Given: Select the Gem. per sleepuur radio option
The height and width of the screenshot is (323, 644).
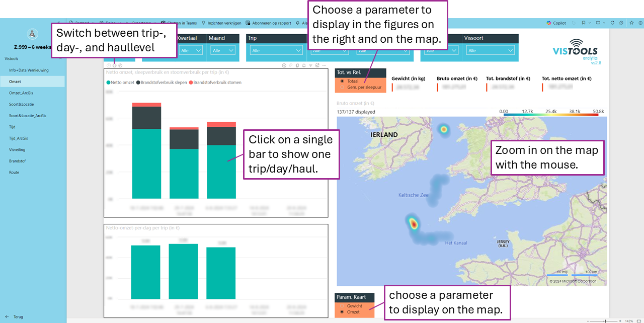Looking at the screenshot, I should [343, 87].
